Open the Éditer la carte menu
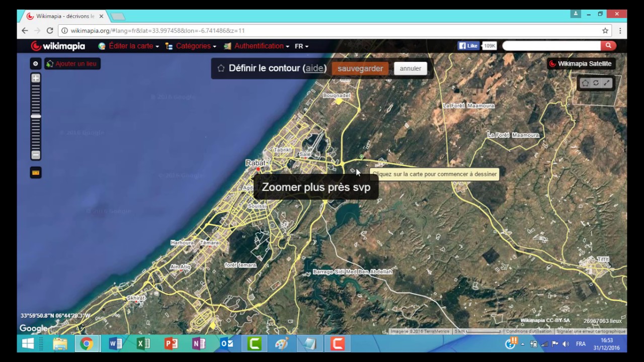Image resolution: width=644 pixels, height=362 pixels. click(x=129, y=46)
